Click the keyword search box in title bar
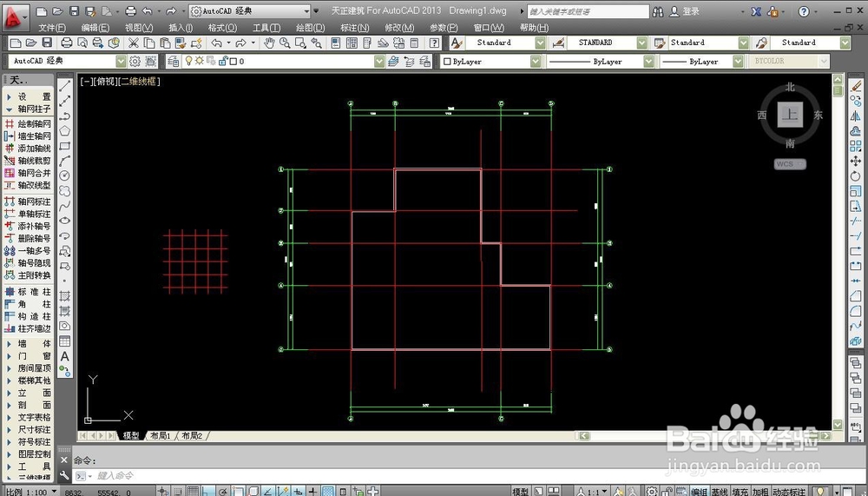 [x=588, y=11]
